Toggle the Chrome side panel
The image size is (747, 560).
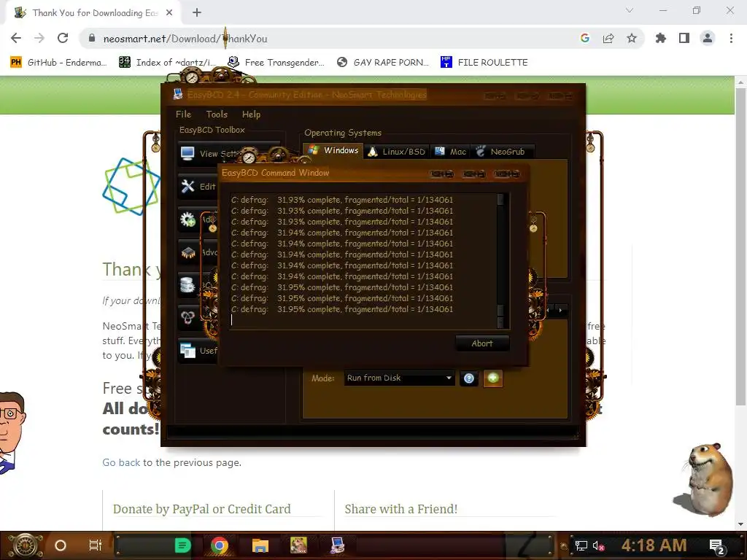coord(684,38)
